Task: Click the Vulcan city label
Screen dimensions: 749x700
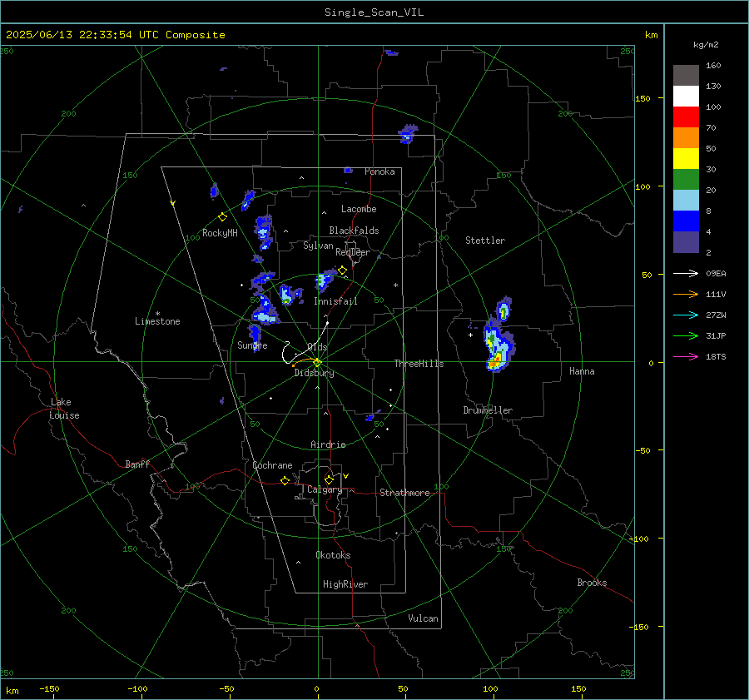Action: pyautogui.click(x=423, y=618)
